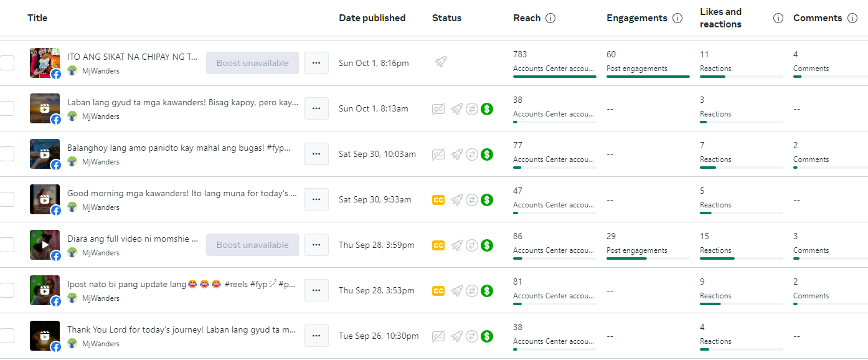This screenshot has width=868, height=360.
Task: Open three-dot menu for Good morning post
Action: tap(316, 199)
